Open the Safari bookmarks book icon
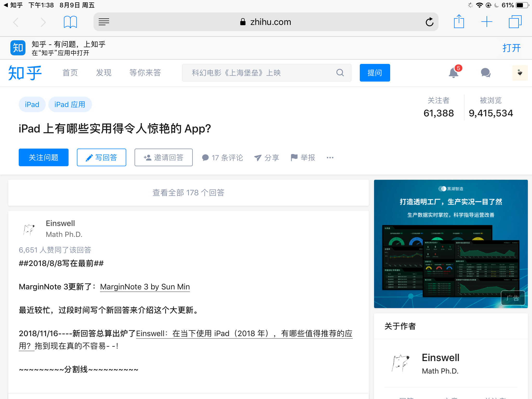This screenshot has width=532, height=399. pos(70,22)
